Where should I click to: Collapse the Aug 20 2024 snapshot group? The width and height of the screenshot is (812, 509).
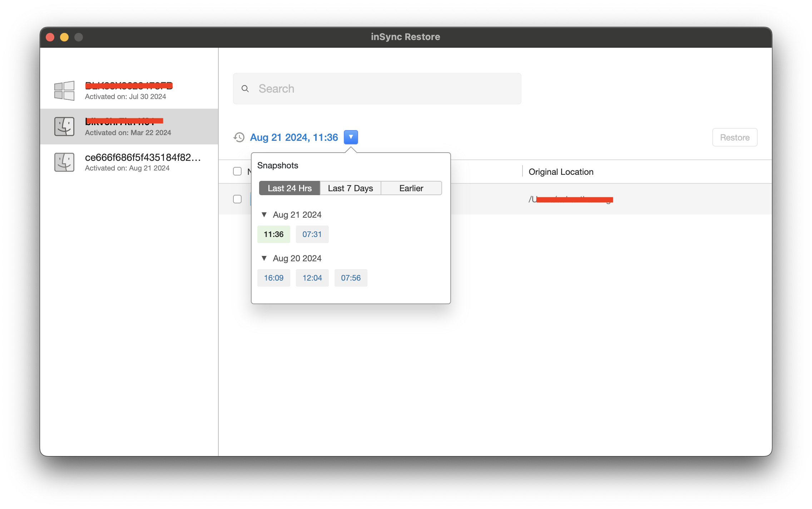click(x=264, y=258)
